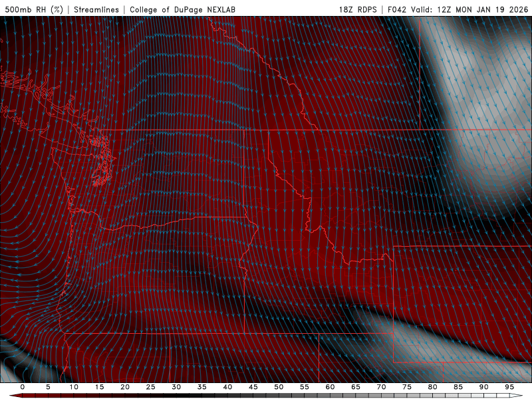Click the 'F042' forecast hour text

pos(396,9)
